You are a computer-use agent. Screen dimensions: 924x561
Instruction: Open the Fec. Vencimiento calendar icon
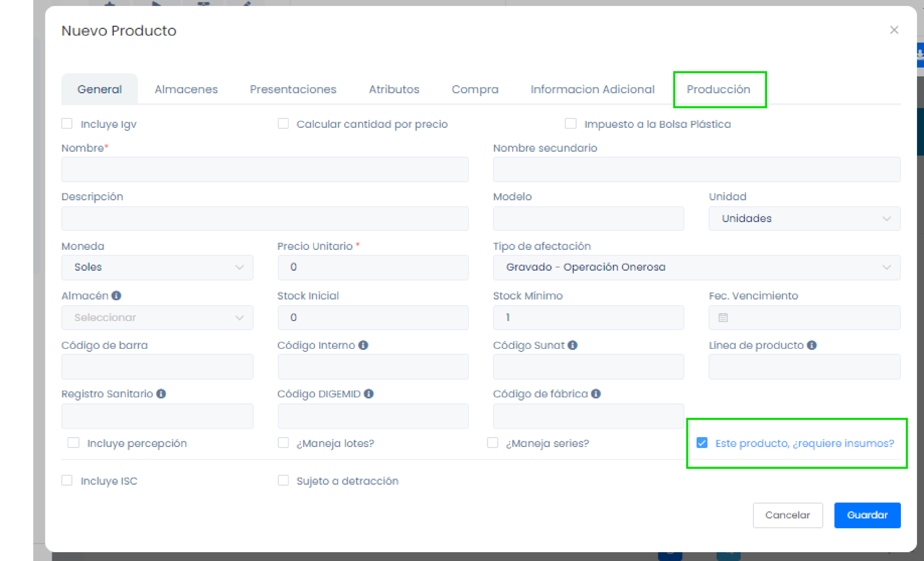tap(723, 317)
